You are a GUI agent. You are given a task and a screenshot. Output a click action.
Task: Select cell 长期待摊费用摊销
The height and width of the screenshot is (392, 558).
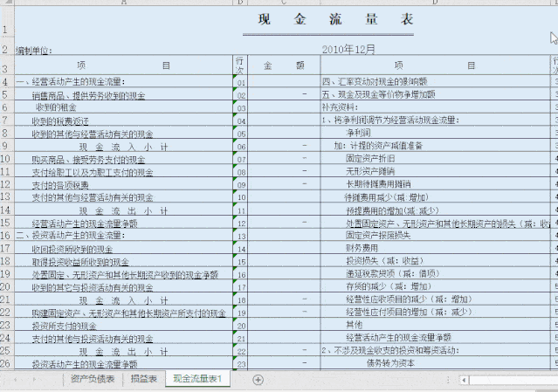coord(435,184)
